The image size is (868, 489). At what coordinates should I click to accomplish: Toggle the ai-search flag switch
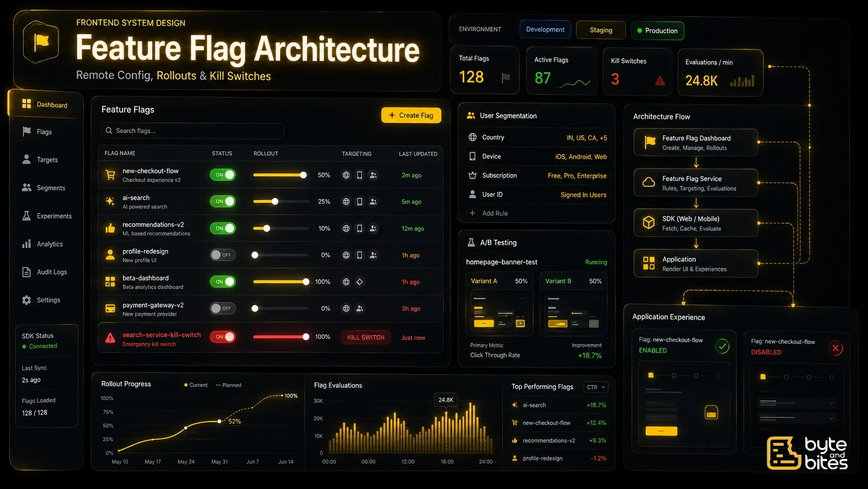coord(223,202)
